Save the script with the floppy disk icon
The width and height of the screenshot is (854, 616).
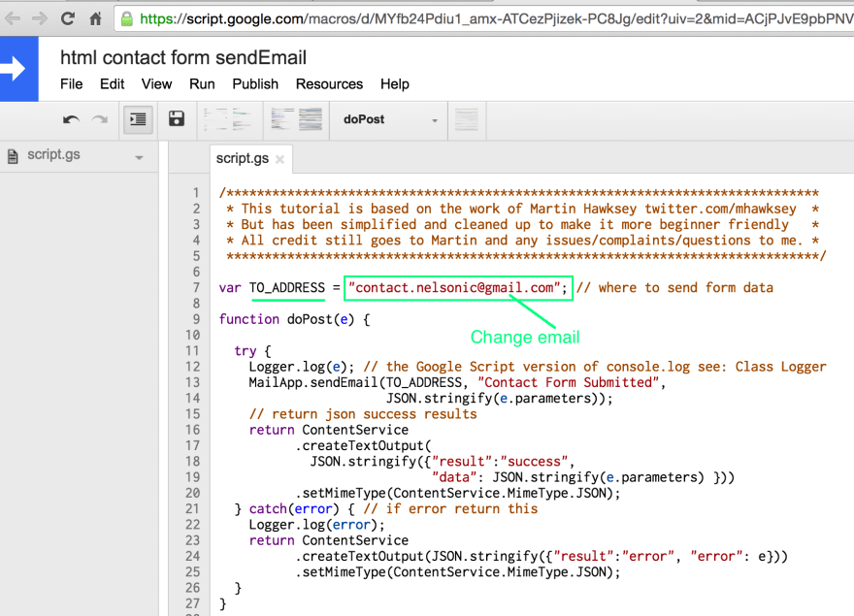[177, 118]
